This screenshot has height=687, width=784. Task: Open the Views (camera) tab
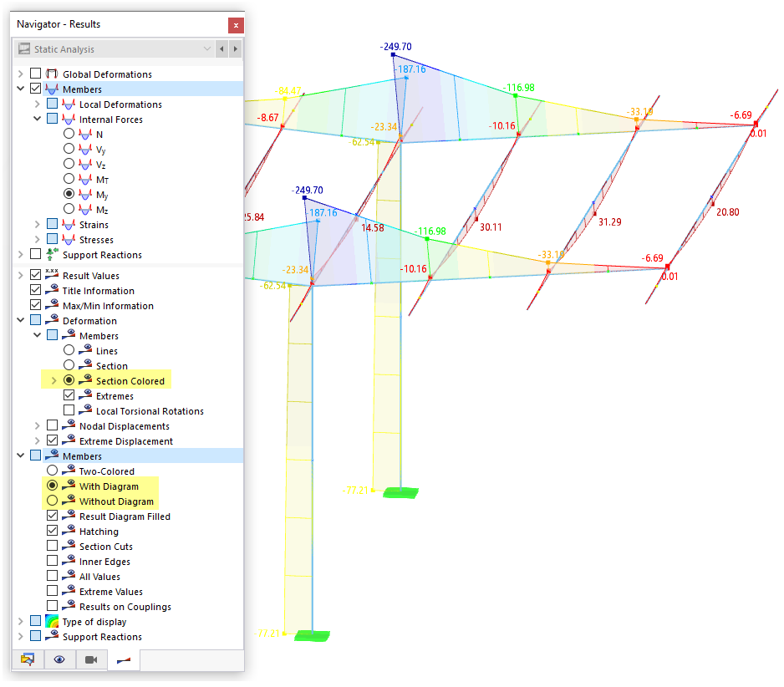point(91,659)
